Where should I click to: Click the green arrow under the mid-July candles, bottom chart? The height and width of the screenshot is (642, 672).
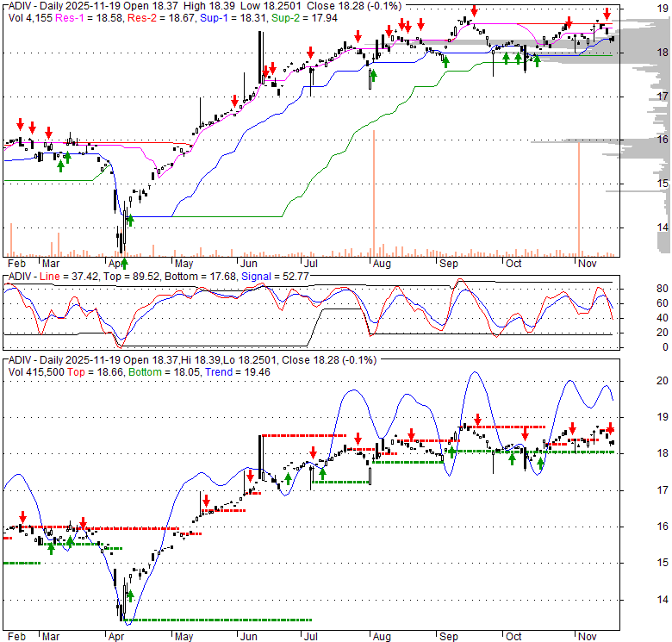[x=322, y=471]
